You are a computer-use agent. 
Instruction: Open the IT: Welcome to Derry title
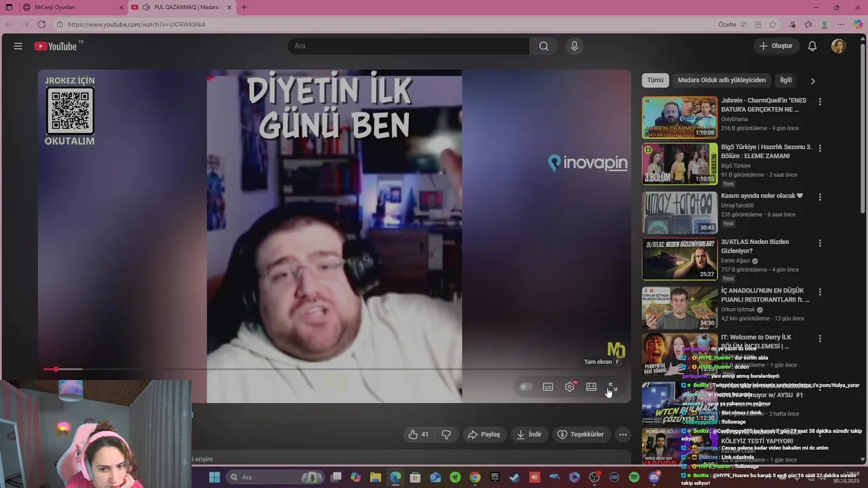[x=756, y=342]
